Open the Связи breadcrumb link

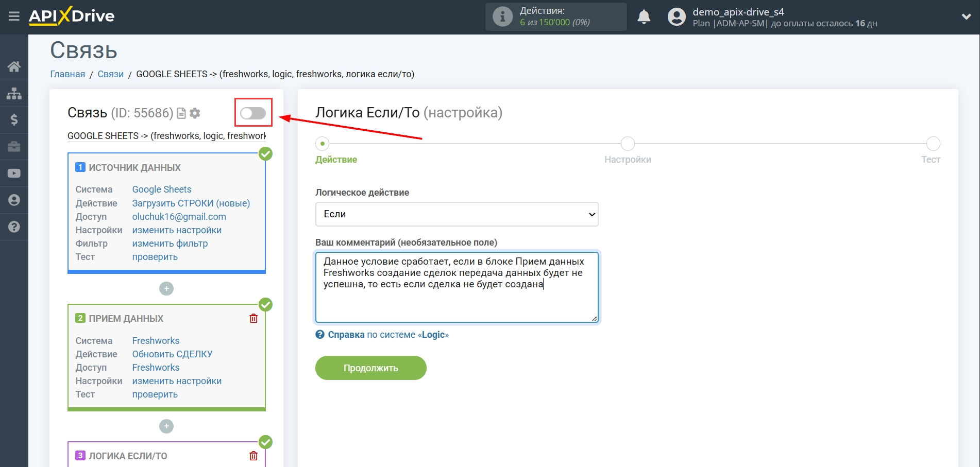coord(110,74)
